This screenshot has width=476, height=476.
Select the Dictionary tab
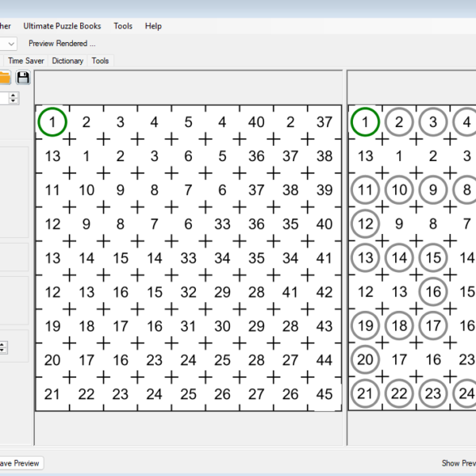pyautogui.click(x=67, y=60)
